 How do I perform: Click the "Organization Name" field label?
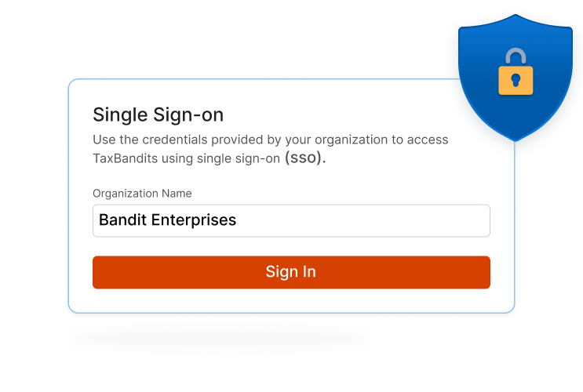(142, 194)
